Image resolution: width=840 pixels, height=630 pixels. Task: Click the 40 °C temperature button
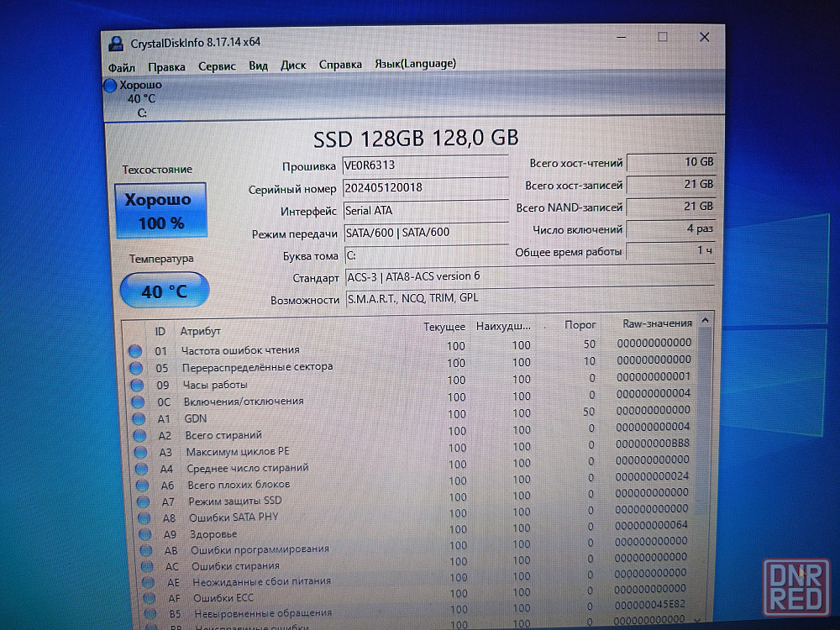point(165,291)
